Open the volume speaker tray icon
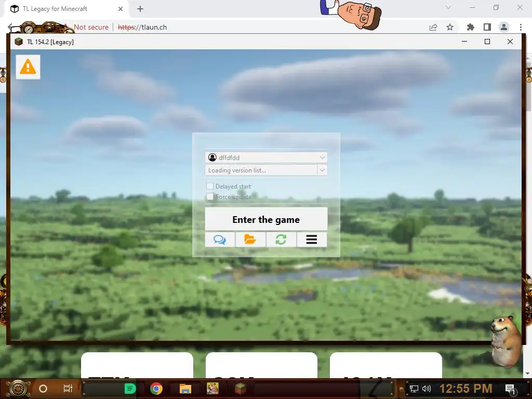Image resolution: width=532 pixels, height=399 pixels. point(427,389)
